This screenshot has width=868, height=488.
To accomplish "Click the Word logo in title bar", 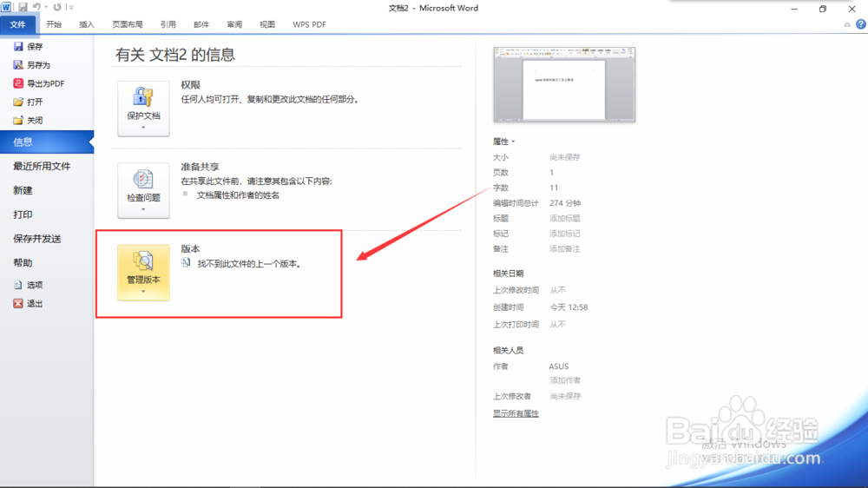I will (6, 7).
